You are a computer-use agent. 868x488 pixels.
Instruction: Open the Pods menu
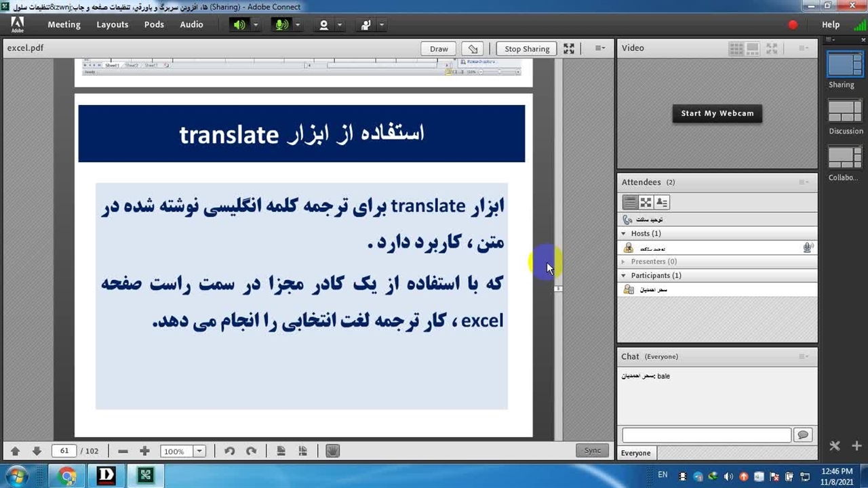coord(154,24)
